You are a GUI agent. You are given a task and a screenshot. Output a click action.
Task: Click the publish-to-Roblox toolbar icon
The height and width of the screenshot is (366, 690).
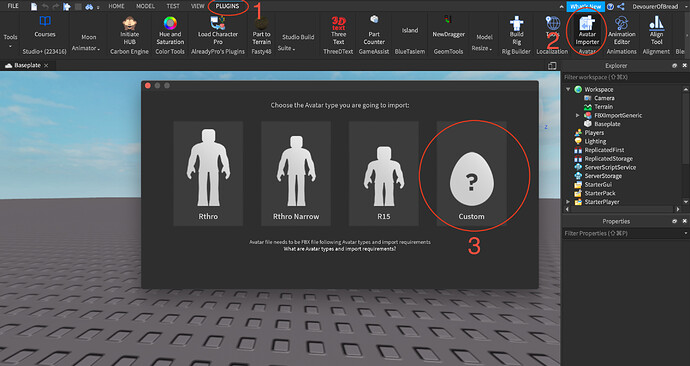pyautogui.click(x=67, y=7)
